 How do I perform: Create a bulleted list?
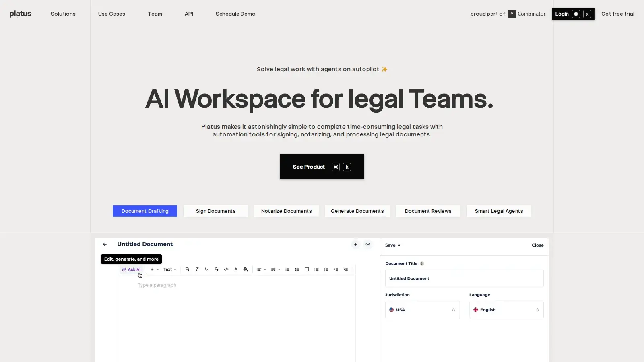pyautogui.click(x=287, y=269)
